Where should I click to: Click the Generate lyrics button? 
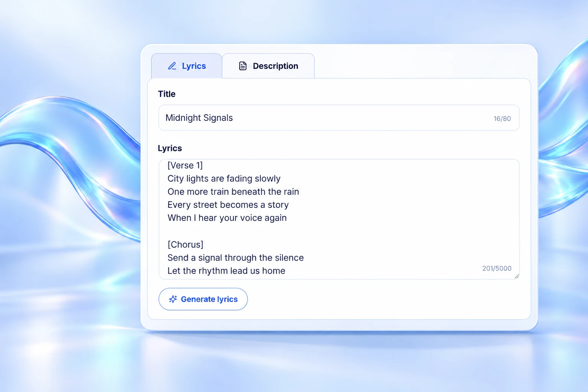click(x=203, y=299)
